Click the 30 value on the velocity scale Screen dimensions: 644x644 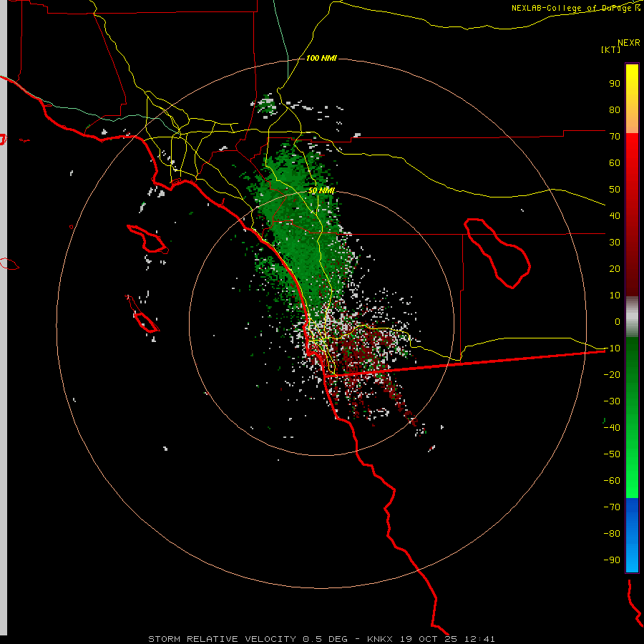pos(615,243)
